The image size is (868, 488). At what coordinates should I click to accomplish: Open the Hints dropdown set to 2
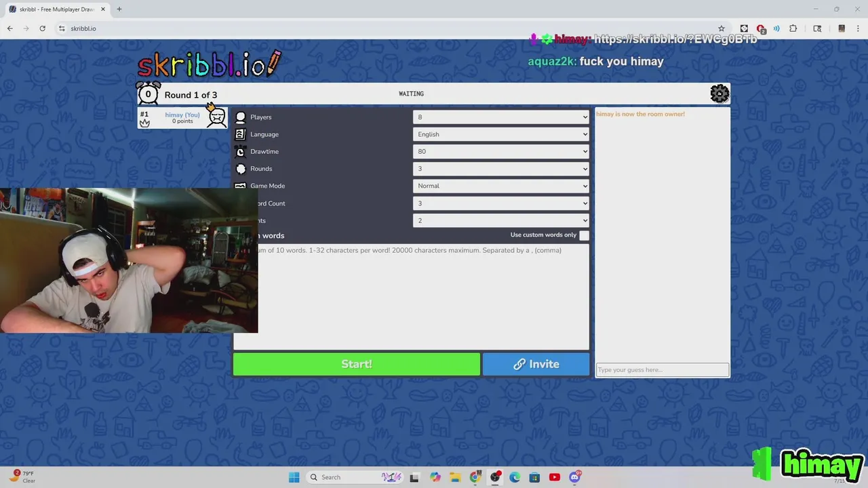[500, 220]
